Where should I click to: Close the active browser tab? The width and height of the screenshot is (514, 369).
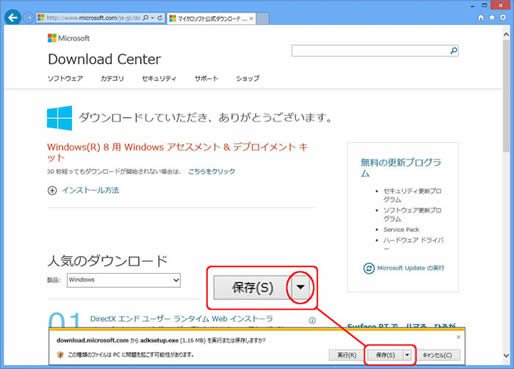(251, 18)
